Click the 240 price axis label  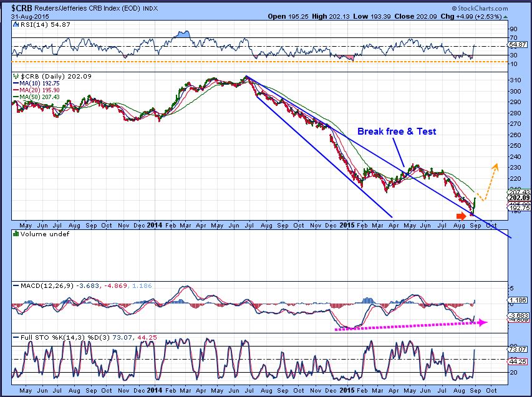coord(516,156)
